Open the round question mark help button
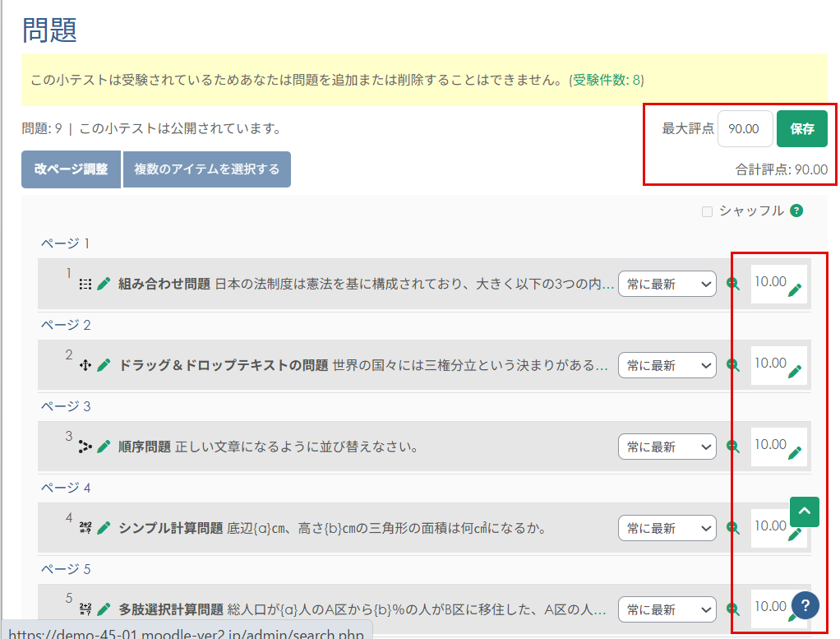The width and height of the screenshot is (840, 639). click(805, 604)
